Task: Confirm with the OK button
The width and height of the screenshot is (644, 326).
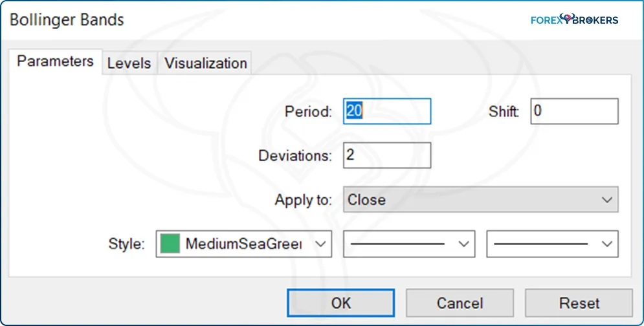Action: coord(340,303)
